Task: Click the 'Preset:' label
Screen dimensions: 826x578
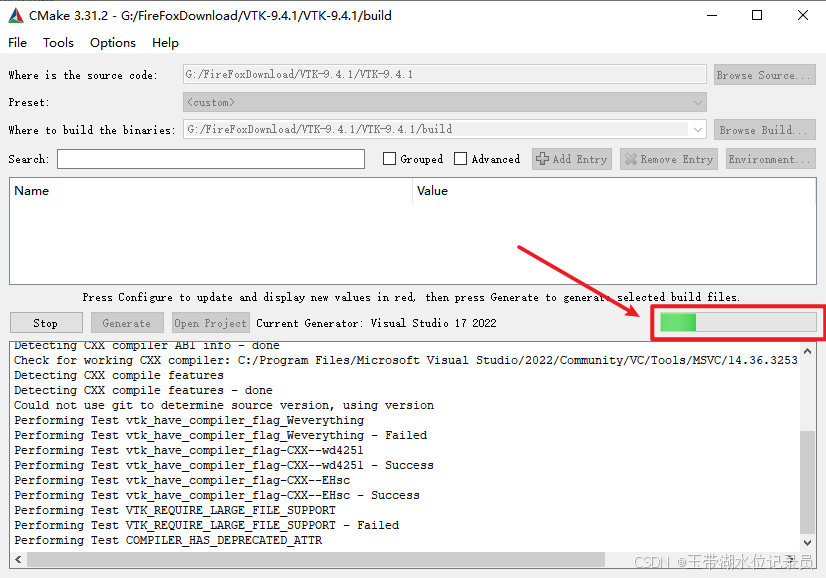Action: [x=29, y=102]
